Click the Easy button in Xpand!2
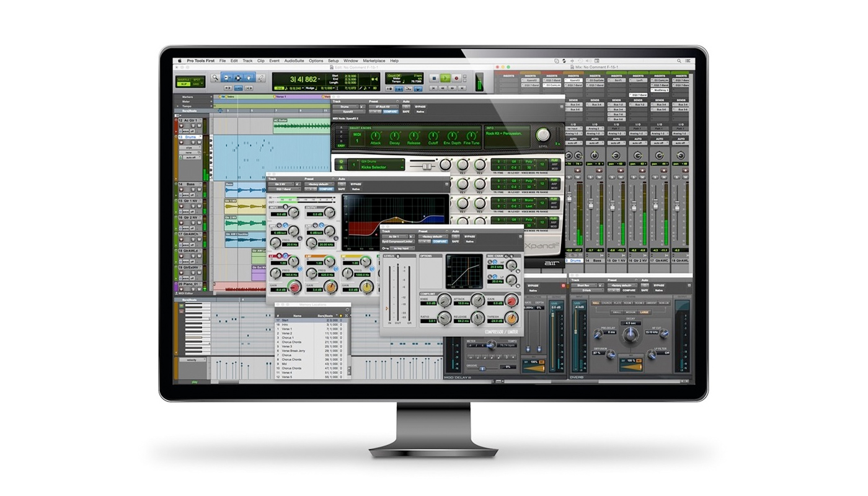The image size is (868, 496). (341, 146)
